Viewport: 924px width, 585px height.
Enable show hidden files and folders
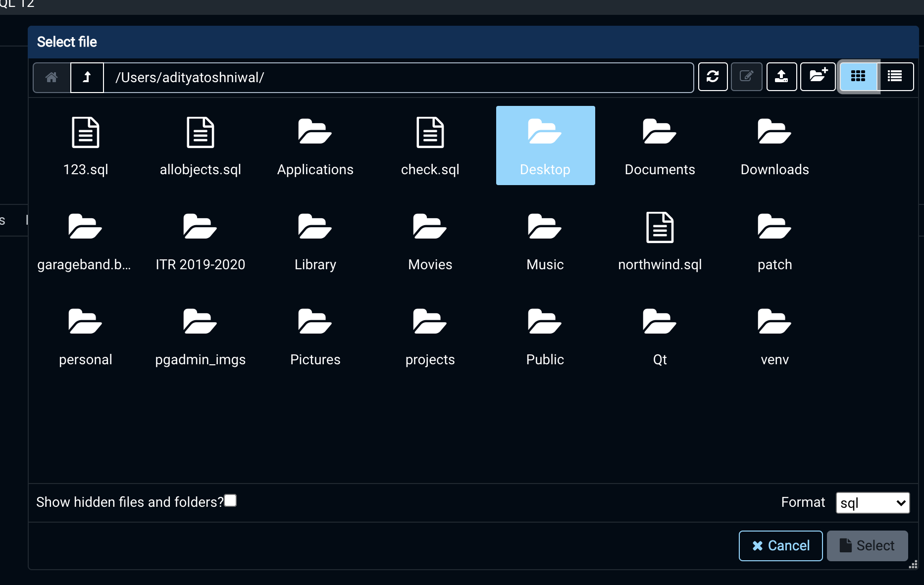[x=230, y=500]
